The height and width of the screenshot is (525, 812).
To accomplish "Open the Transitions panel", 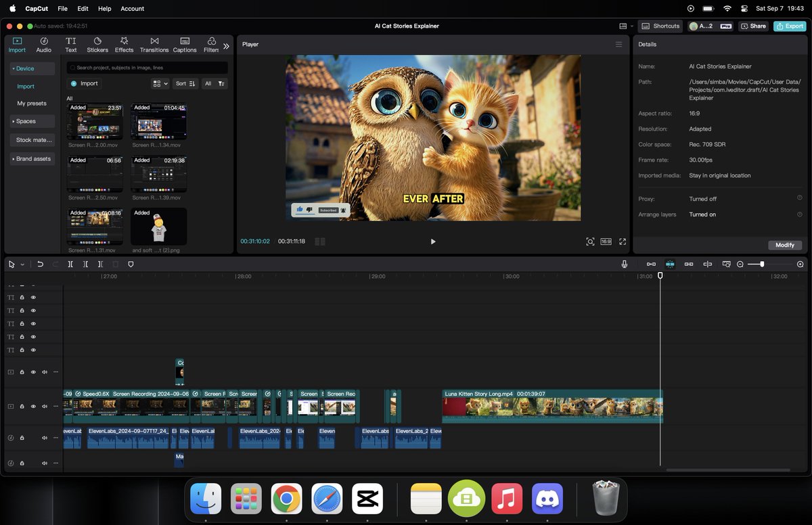I will pos(154,45).
